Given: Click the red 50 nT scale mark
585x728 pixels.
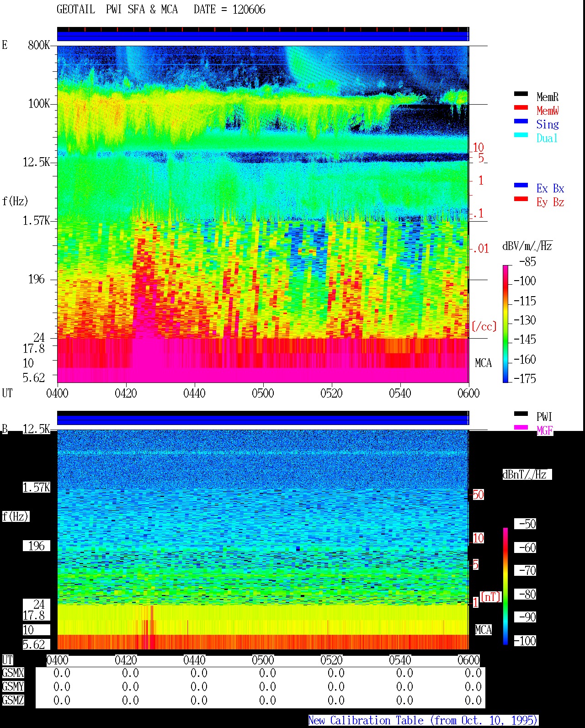Looking at the screenshot, I should tap(478, 494).
